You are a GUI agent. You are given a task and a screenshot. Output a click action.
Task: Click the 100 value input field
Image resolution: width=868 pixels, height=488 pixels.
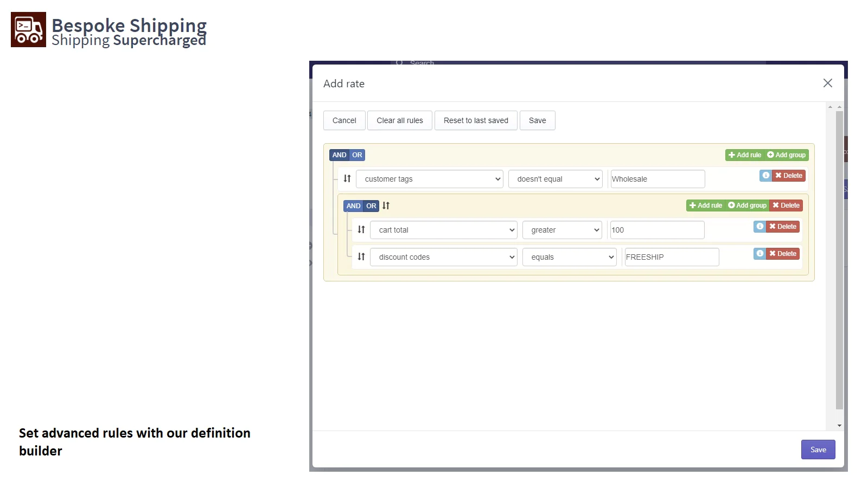658,230
